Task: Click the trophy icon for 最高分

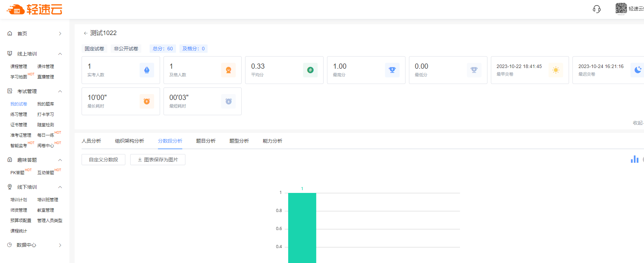Action: click(x=392, y=70)
